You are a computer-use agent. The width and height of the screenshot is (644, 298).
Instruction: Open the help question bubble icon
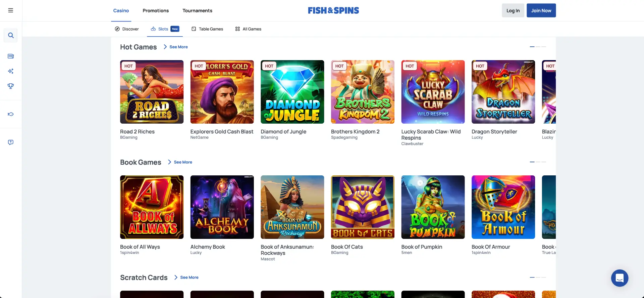point(11,142)
